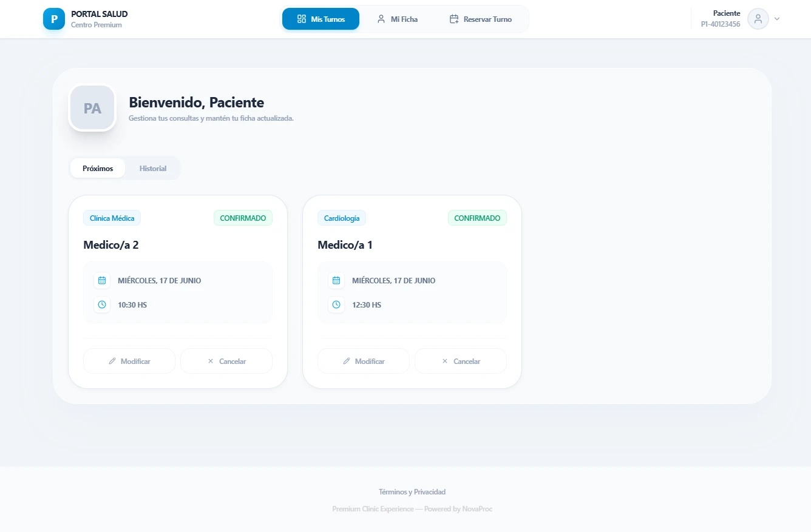
Task: Click the person icon beside Mi Ficha
Action: click(381, 19)
